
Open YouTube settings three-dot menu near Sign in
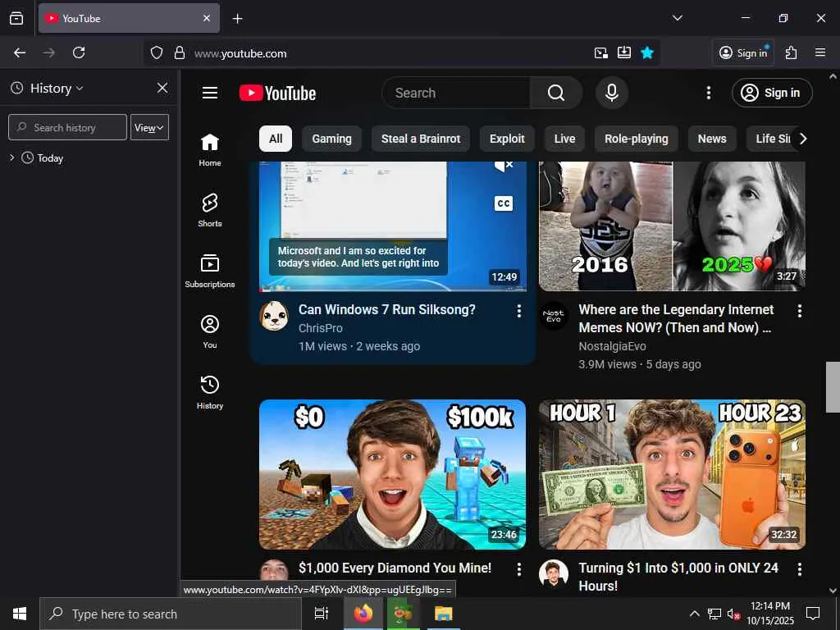708,93
